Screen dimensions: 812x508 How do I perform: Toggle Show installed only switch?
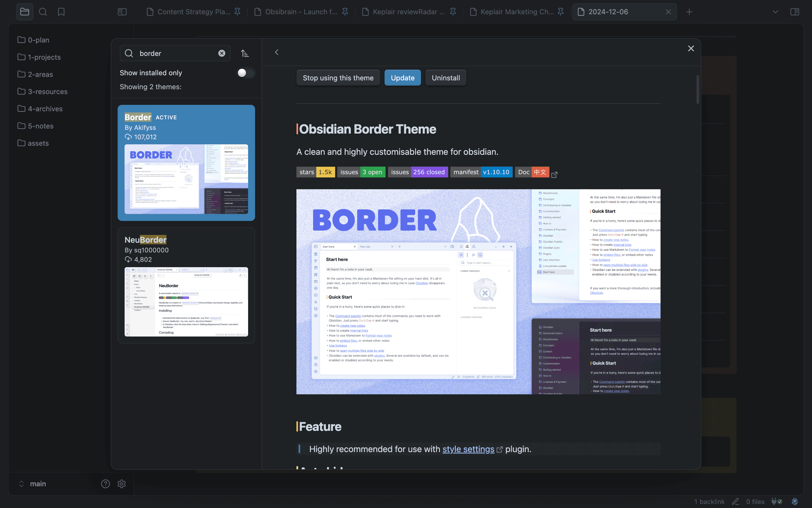click(x=246, y=73)
